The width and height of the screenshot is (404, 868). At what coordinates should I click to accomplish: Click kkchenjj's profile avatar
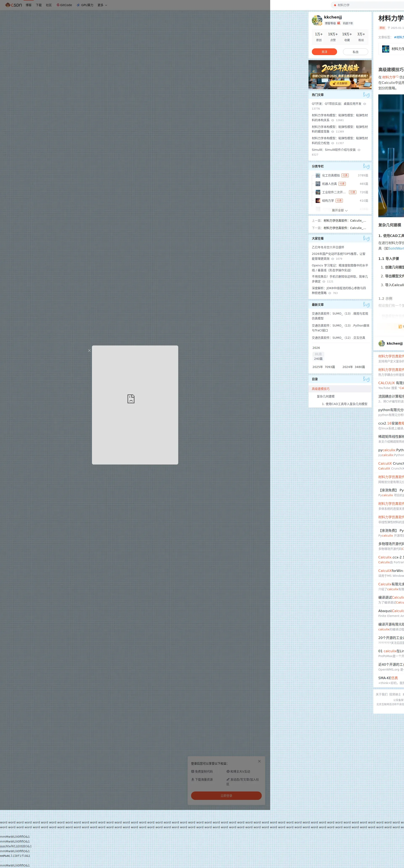coord(317,20)
